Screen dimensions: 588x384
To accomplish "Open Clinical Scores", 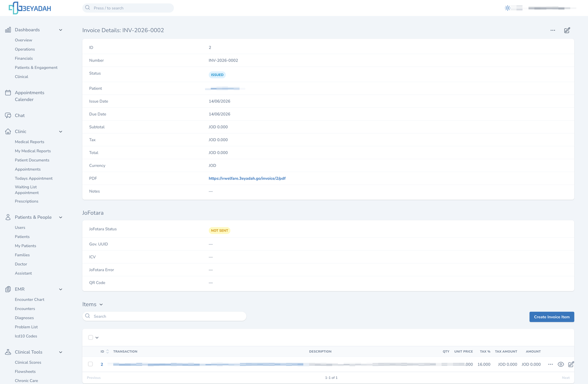I will click(28, 362).
